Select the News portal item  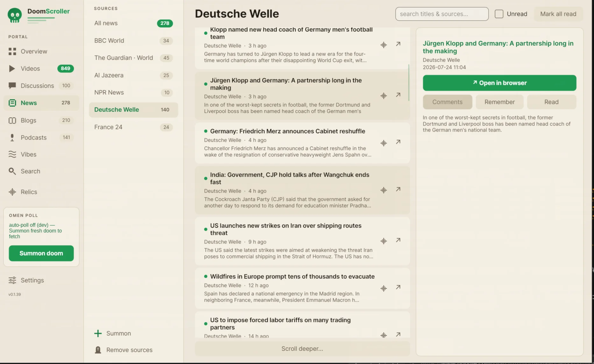tap(41, 103)
